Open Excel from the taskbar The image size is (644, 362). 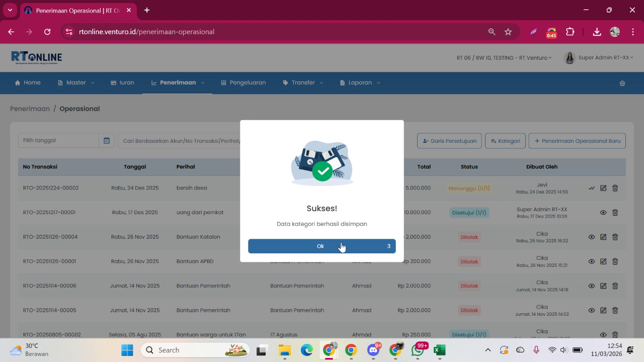click(x=440, y=350)
